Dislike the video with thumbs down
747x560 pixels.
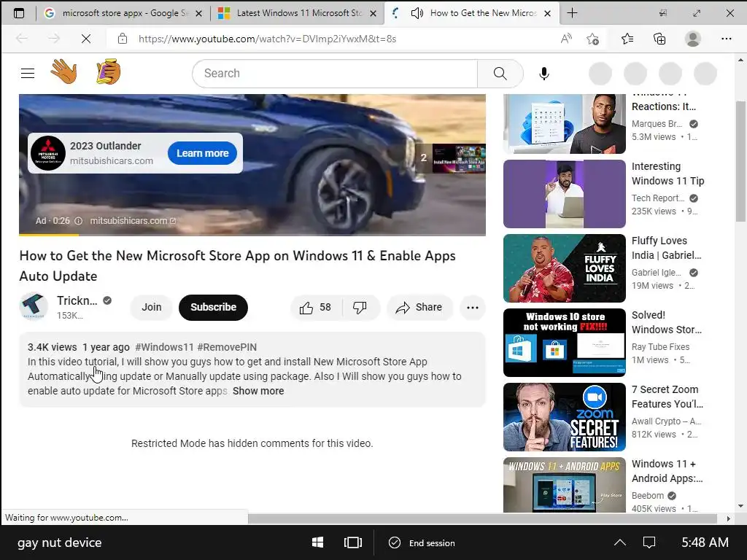point(360,308)
